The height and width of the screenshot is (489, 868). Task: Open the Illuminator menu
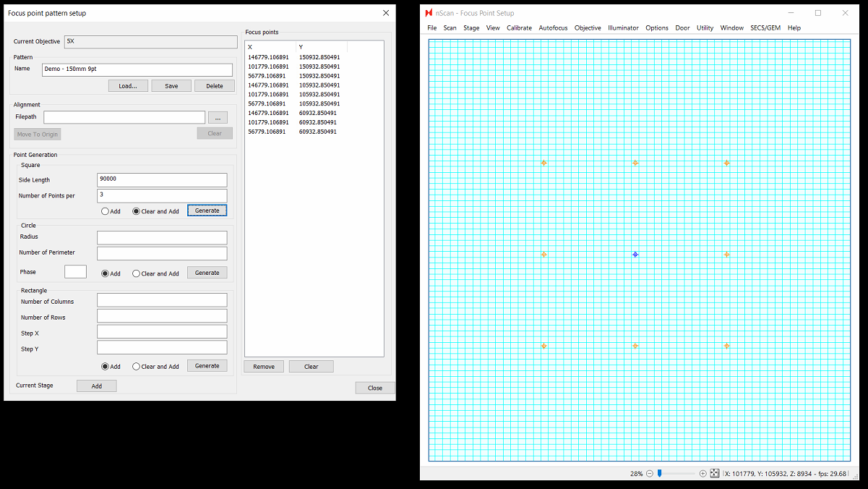tap(623, 28)
